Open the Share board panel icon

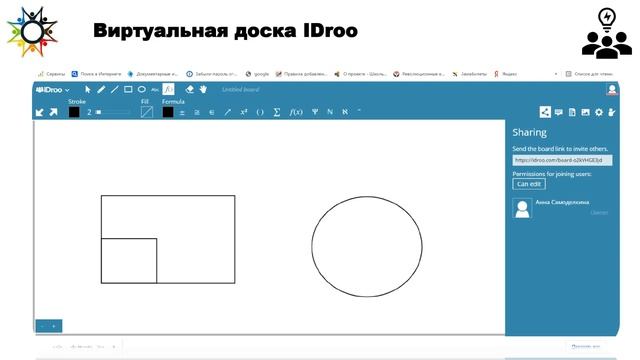(545, 112)
